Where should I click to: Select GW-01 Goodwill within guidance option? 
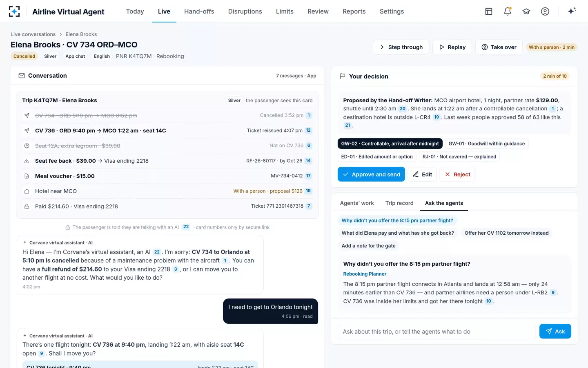486,144
